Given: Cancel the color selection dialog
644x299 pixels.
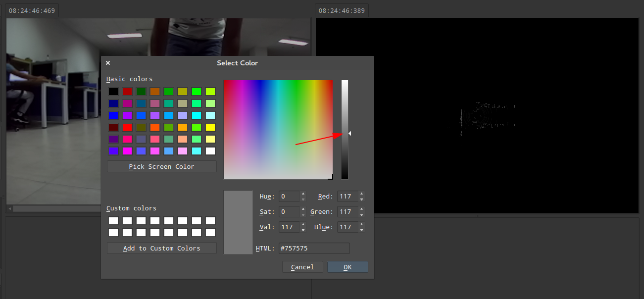Looking at the screenshot, I should (x=302, y=267).
